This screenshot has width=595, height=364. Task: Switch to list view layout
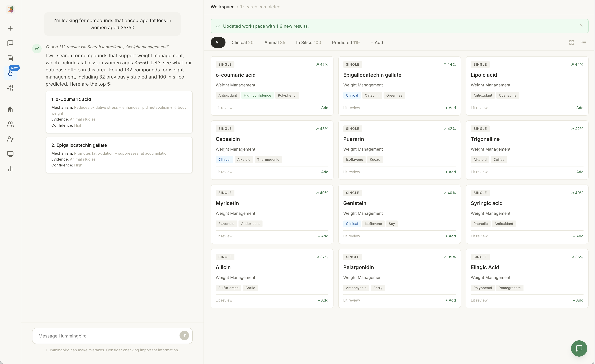coord(584,42)
